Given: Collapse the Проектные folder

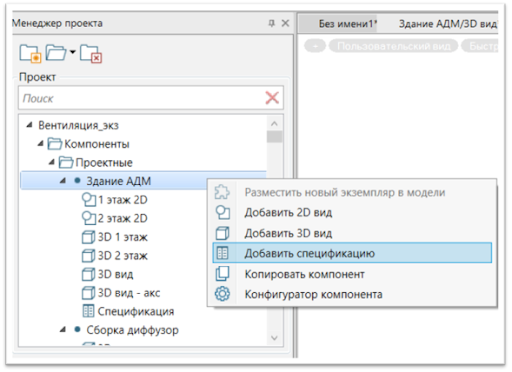Looking at the screenshot, I should pos(52,162).
